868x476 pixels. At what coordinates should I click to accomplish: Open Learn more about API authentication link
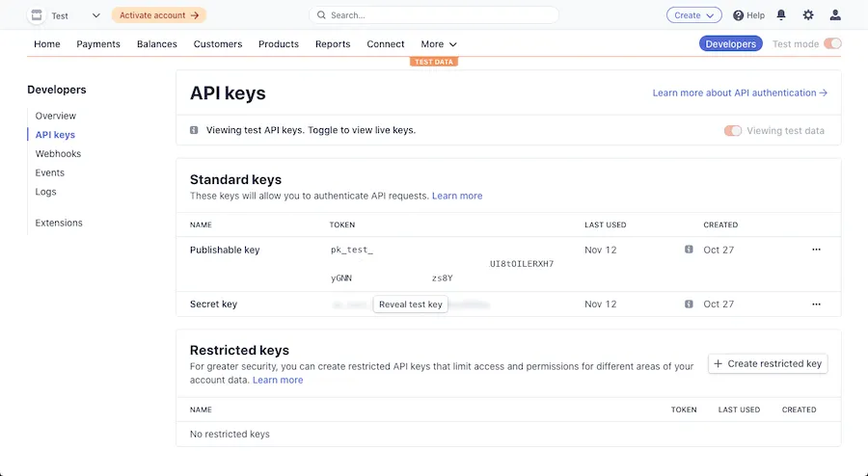[740, 93]
